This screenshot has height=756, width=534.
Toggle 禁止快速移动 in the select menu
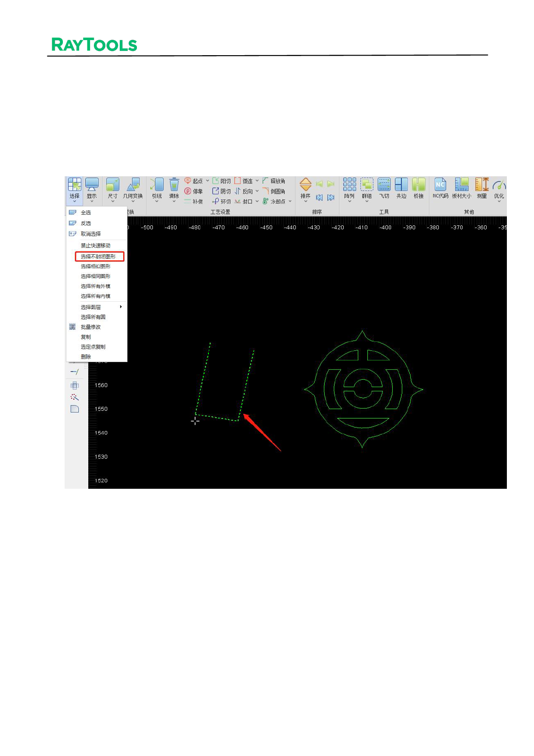(96, 246)
